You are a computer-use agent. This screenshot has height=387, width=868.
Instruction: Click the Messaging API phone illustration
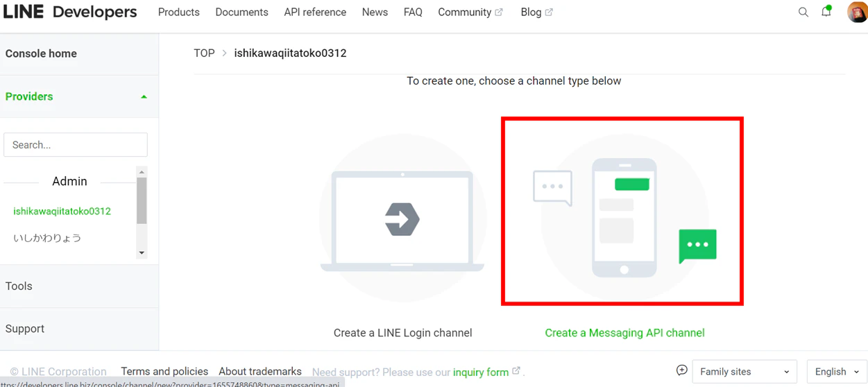pyautogui.click(x=624, y=217)
